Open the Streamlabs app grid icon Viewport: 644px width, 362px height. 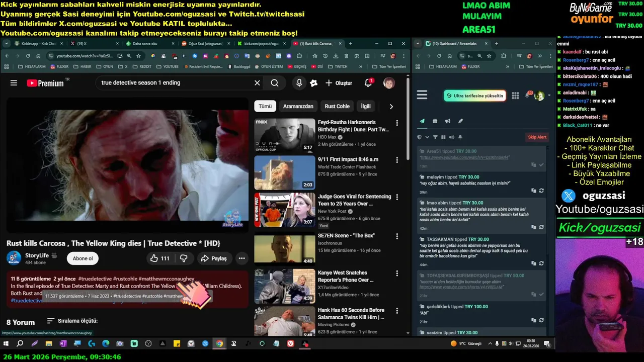[x=515, y=96]
